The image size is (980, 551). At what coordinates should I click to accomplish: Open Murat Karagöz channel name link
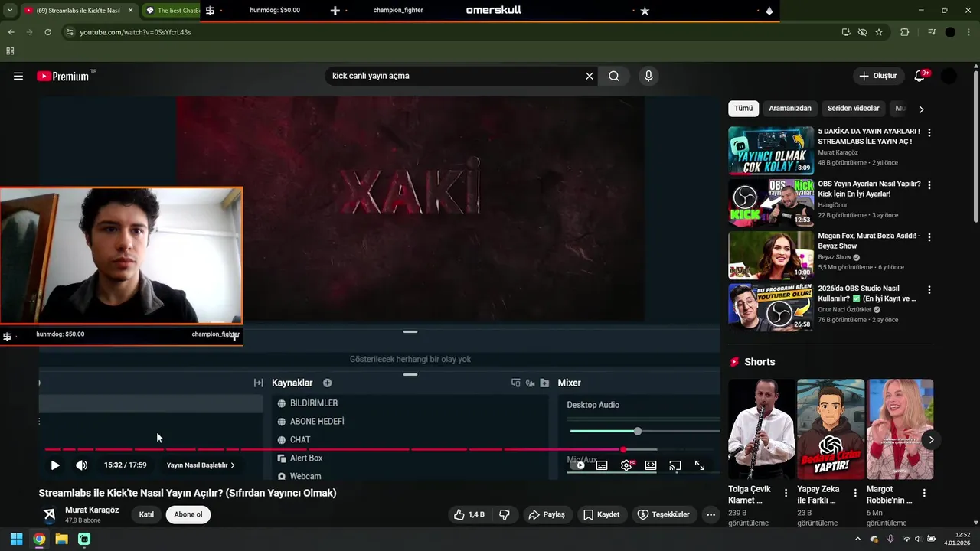click(x=92, y=510)
